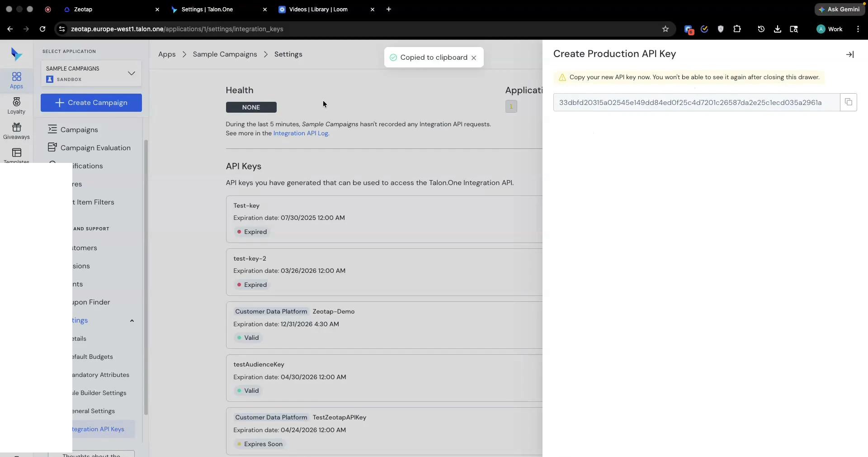Open the browser downloads icon
Screen dimensions: 868x457
pyautogui.click(x=778, y=29)
